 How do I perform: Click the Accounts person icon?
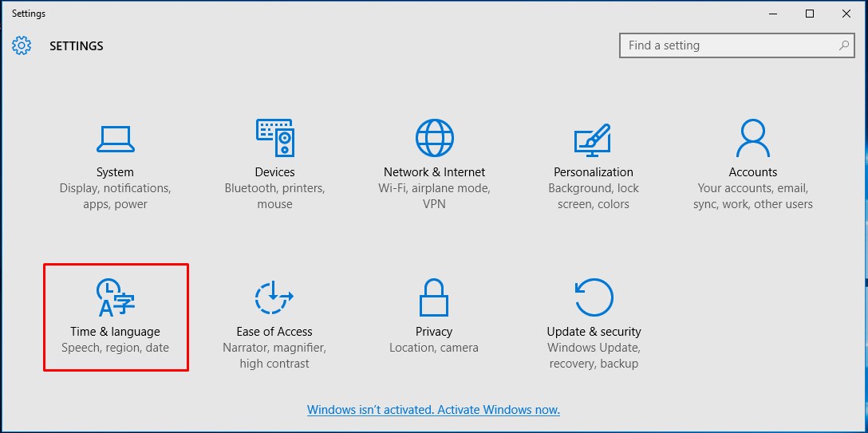[x=752, y=138]
